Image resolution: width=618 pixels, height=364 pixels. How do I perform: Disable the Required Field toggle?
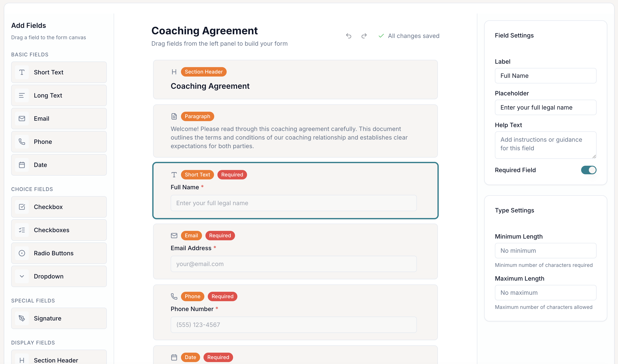point(588,170)
